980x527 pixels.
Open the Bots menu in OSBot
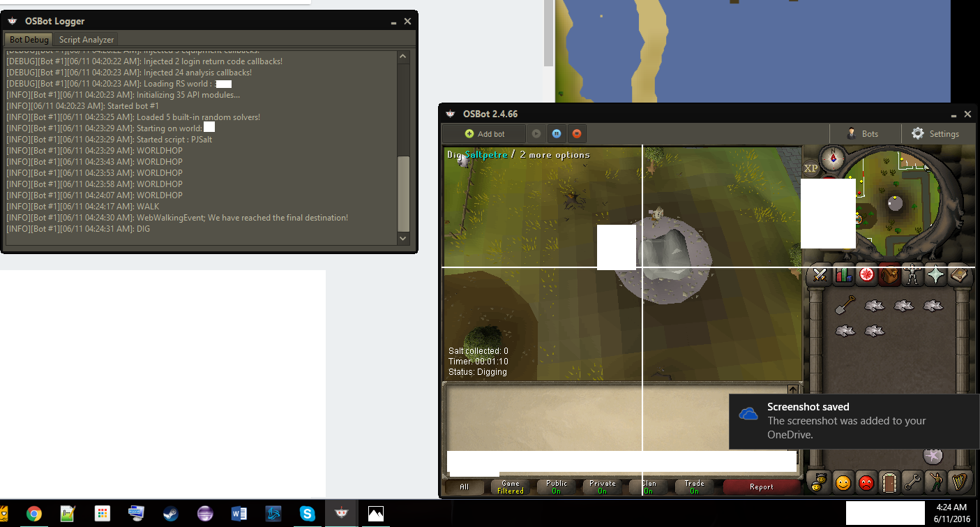863,133
